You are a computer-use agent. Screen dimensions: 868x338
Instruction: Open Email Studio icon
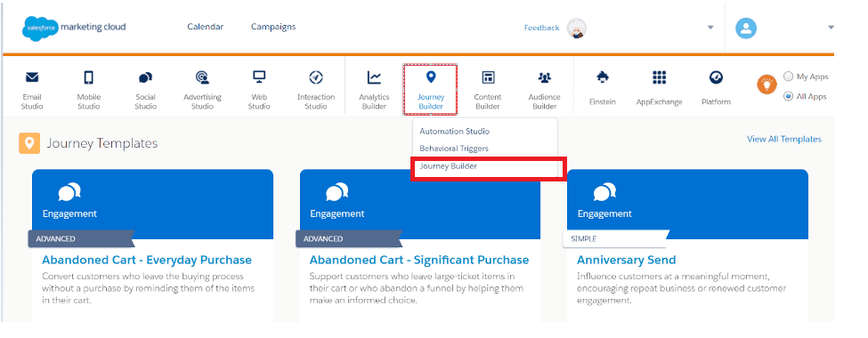(32, 77)
